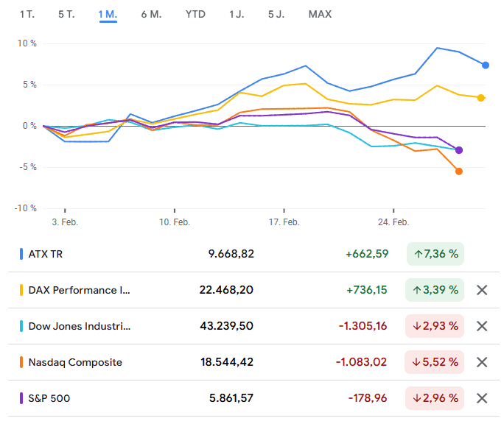Click the DAX 3,39 % change badge
This screenshot has height=421, width=504.
[x=435, y=290]
